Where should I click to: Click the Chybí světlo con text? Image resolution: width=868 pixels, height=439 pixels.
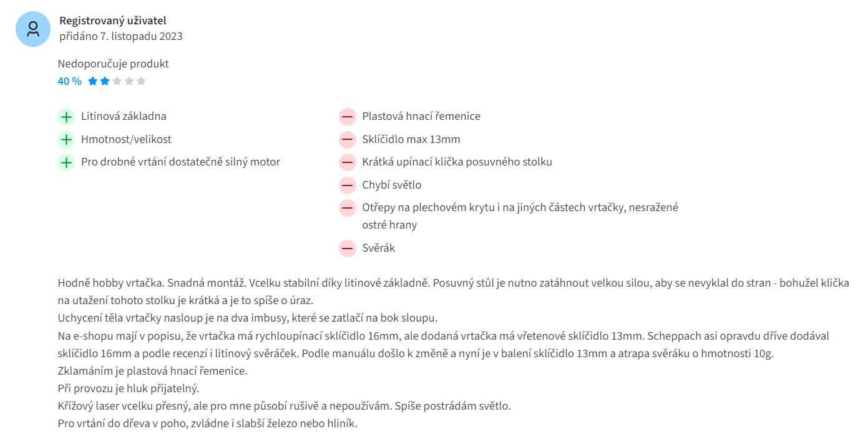[391, 185]
